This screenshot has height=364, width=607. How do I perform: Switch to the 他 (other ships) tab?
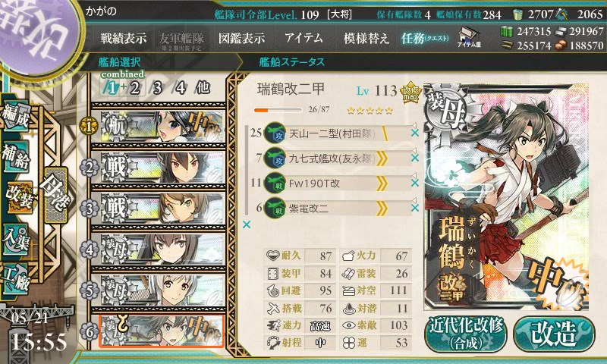click(203, 87)
